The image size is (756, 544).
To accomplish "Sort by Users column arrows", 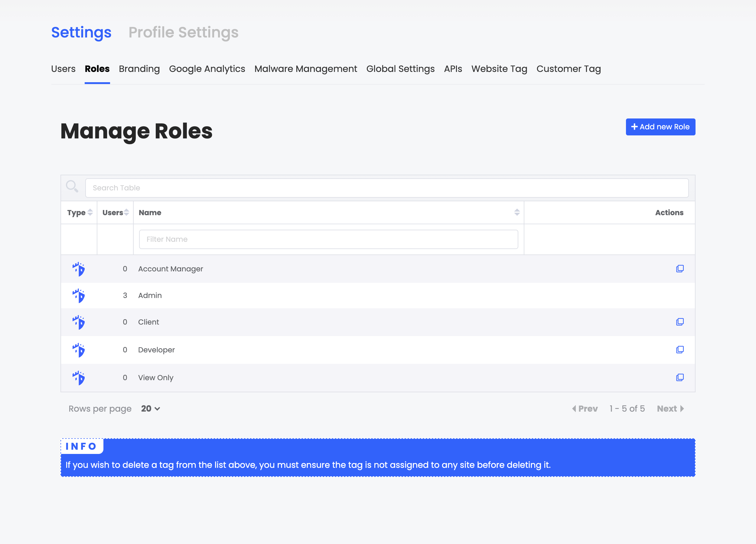I will [126, 212].
